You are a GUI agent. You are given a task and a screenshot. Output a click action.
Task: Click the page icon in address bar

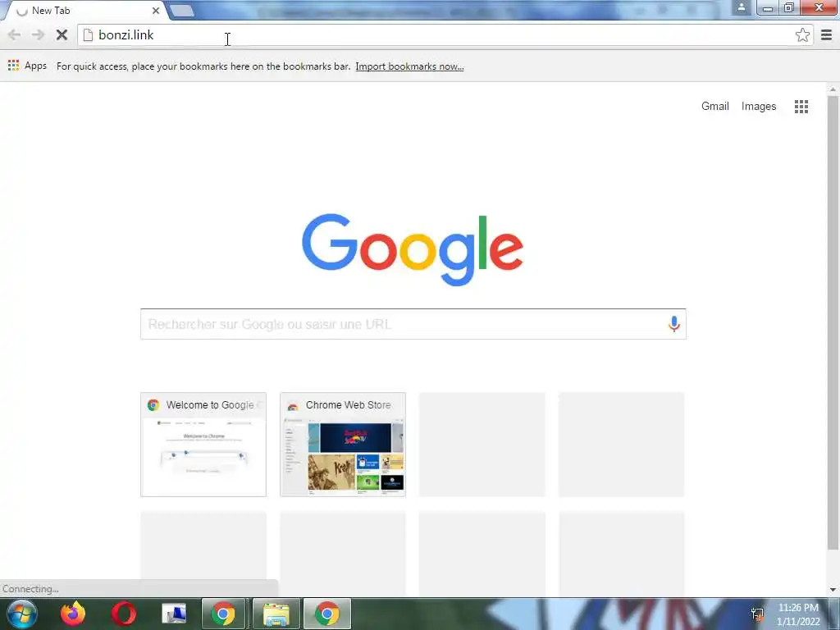(x=88, y=34)
